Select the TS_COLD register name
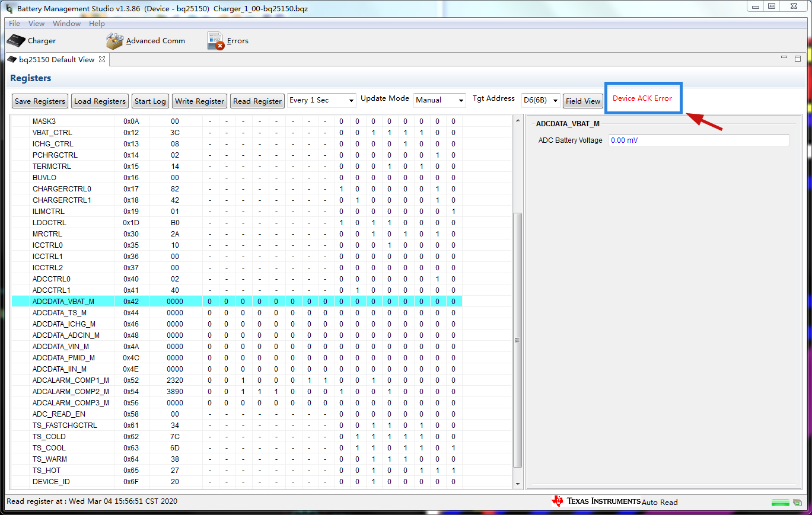The height and width of the screenshot is (515, 812). pos(49,436)
